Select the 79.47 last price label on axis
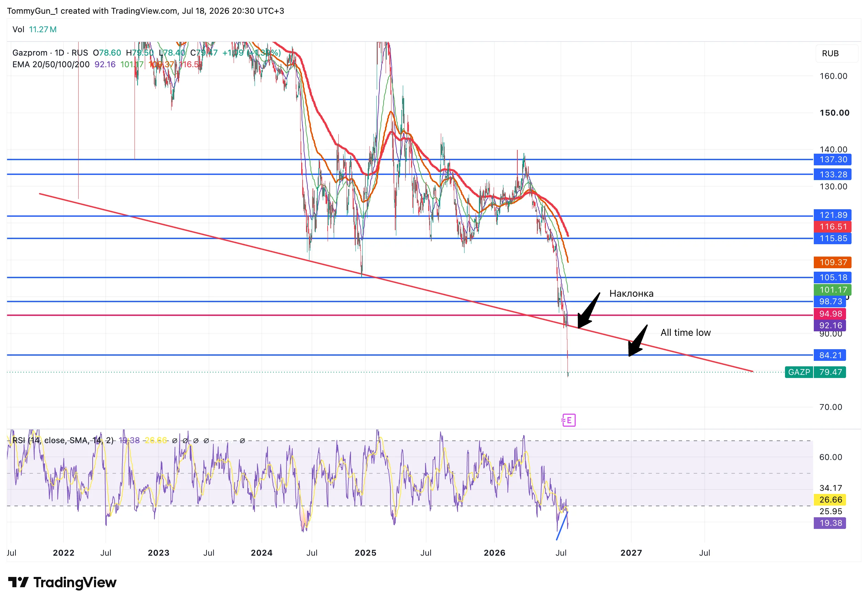 point(830,372)
